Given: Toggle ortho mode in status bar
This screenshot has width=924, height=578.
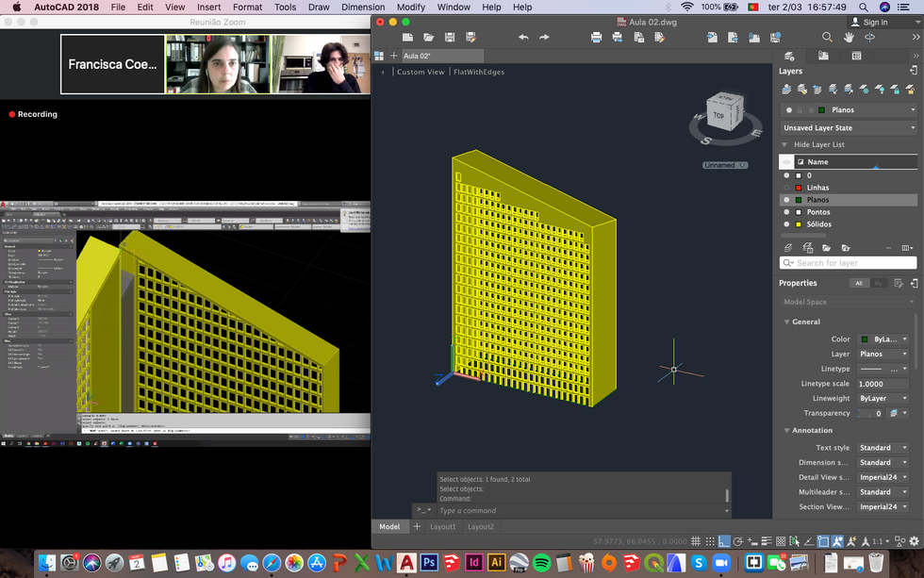Looking at the screenshot, I should (724, 541).
